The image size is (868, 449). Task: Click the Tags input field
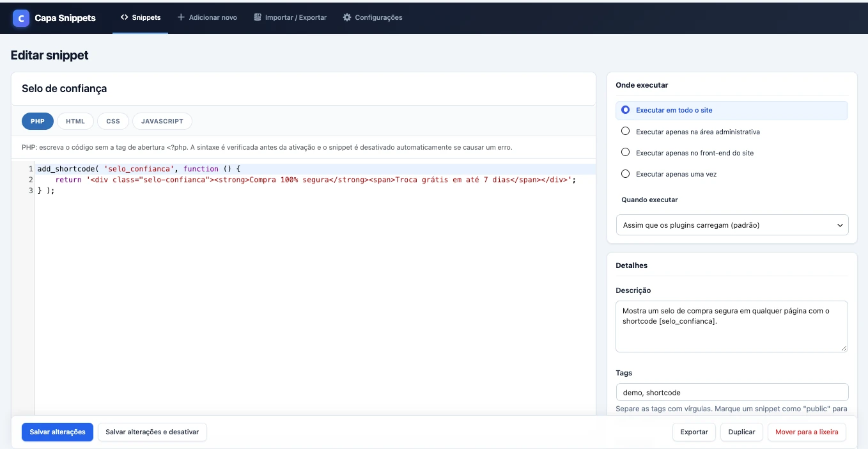(732, 392)
